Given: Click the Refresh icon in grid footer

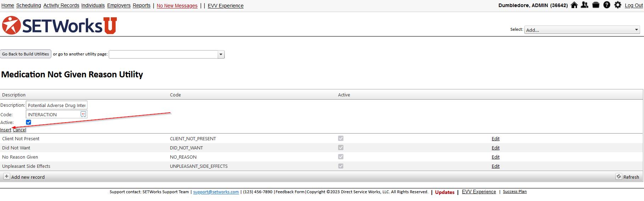Looking at the screenshot, I should (x=619, y=177).
